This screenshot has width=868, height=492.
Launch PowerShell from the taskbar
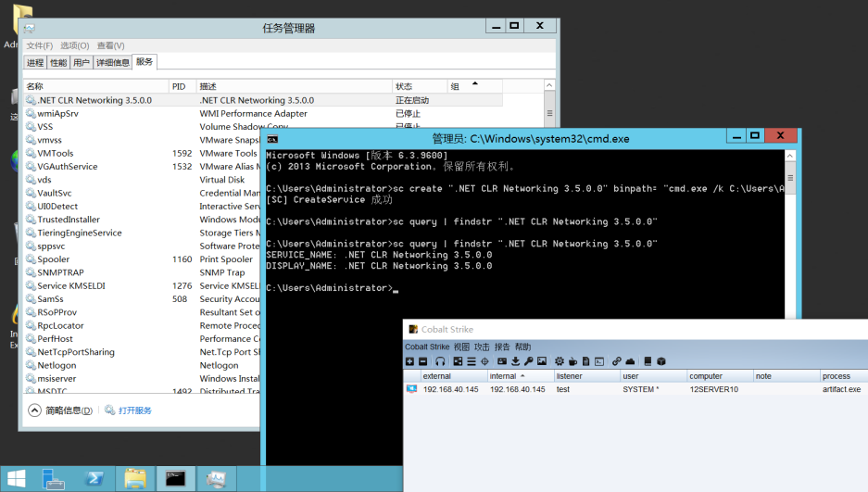[94, 479]
